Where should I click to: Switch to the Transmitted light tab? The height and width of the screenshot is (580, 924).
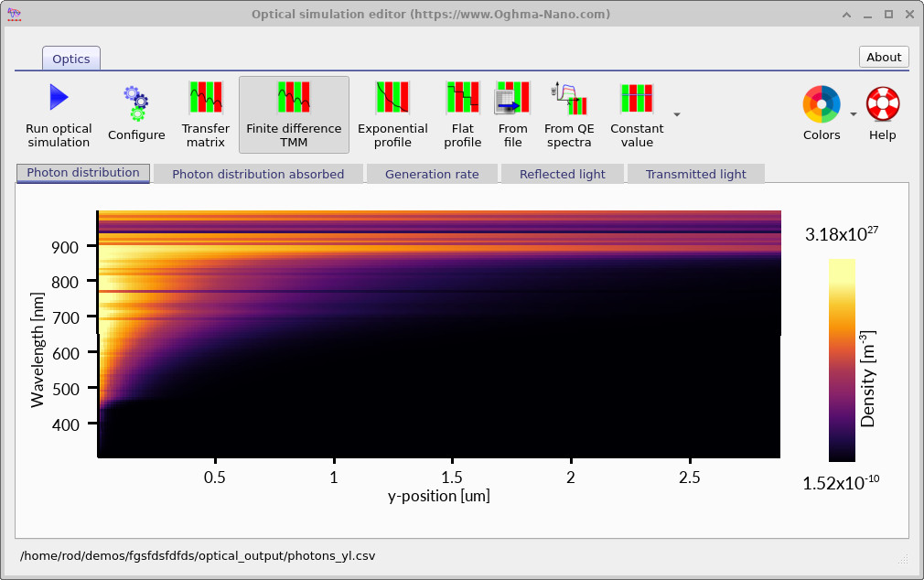click(x=696, y=174)
